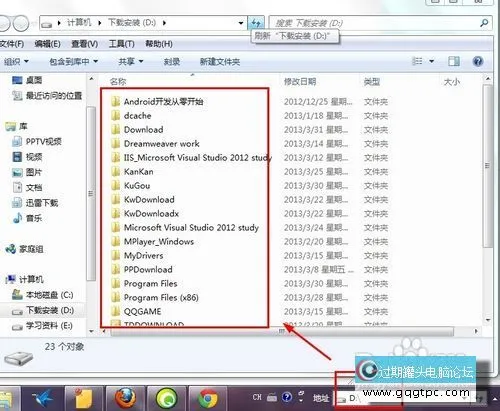Toggle the preview pane icon
The image size is (500, 411).
coord(454,61)
